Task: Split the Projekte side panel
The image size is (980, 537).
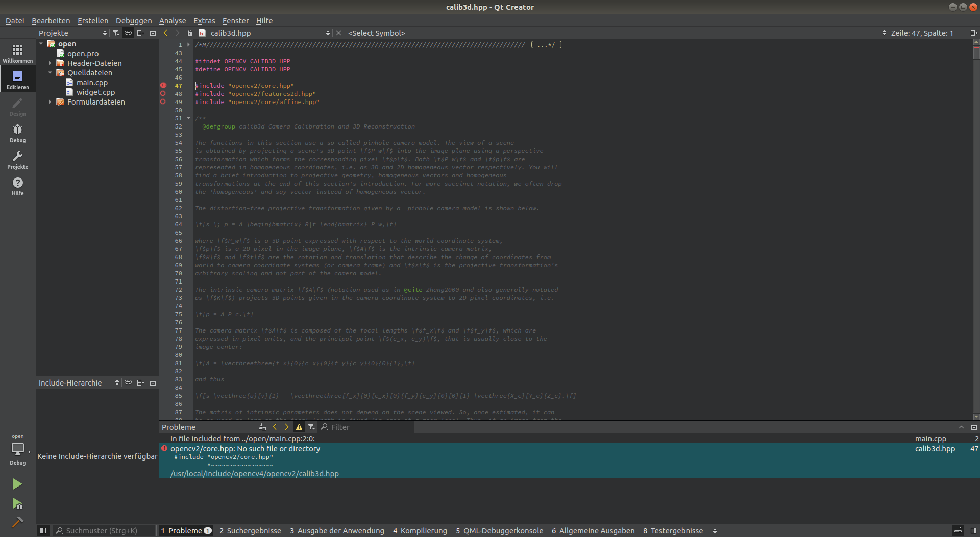Action: 140,33
